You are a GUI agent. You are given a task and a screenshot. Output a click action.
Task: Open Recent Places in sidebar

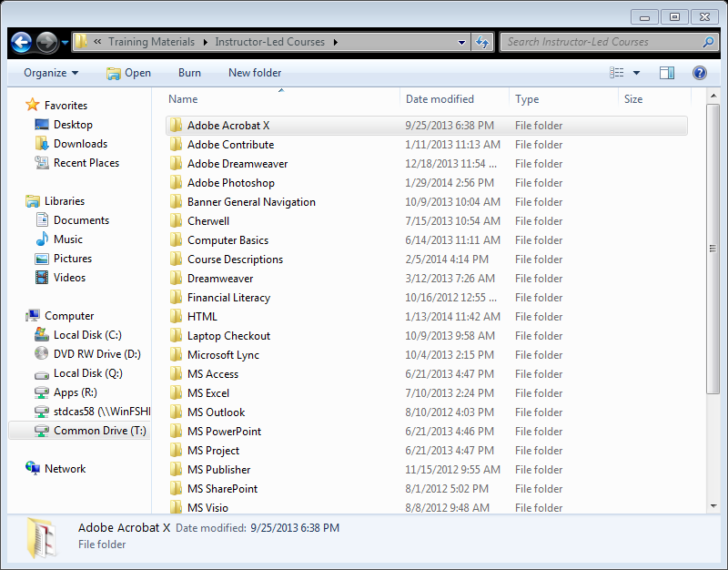pos(86,163)
